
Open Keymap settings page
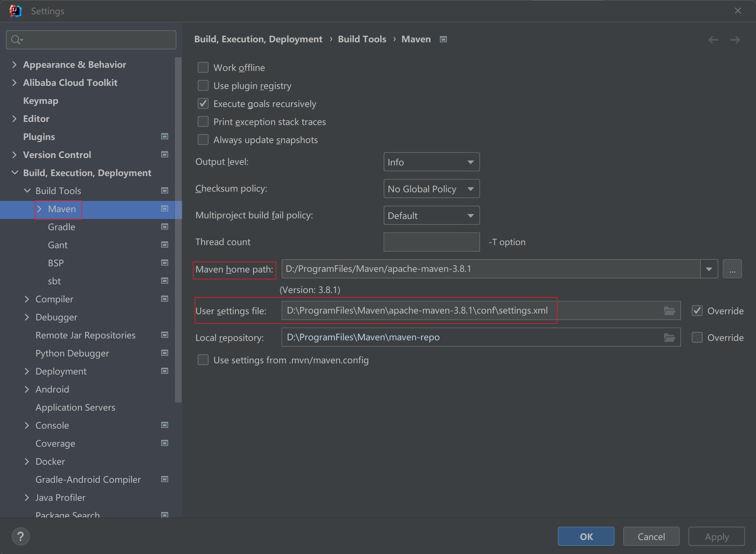coord(40,100)
